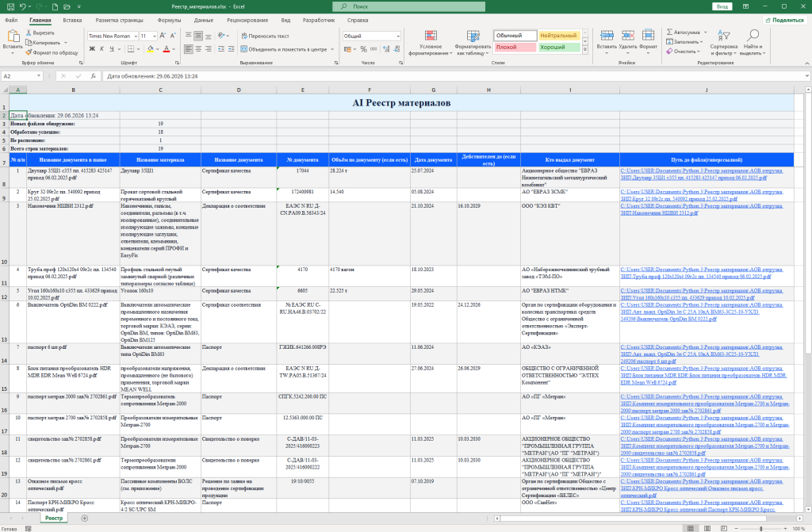The height and width of the screenshot is (532, 812).
Task: Click the Вход sign-in button
Action: pyautogui.click(x=722, y=6)
